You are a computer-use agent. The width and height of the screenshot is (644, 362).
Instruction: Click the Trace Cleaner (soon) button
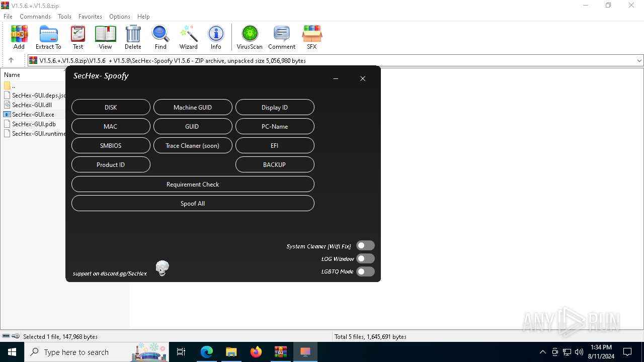[x=193, y=145]
